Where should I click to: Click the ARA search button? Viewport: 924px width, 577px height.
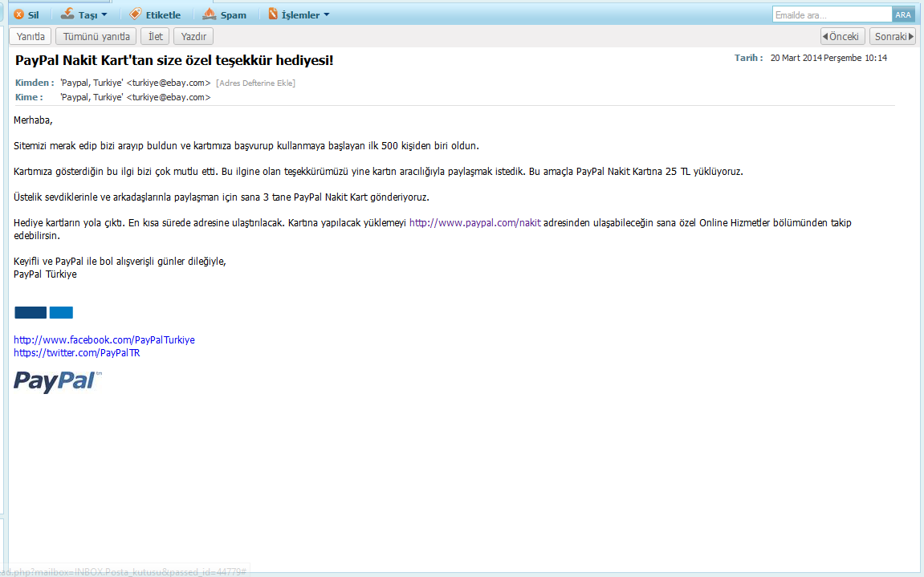pyautogui.click(x=903, y=14)
